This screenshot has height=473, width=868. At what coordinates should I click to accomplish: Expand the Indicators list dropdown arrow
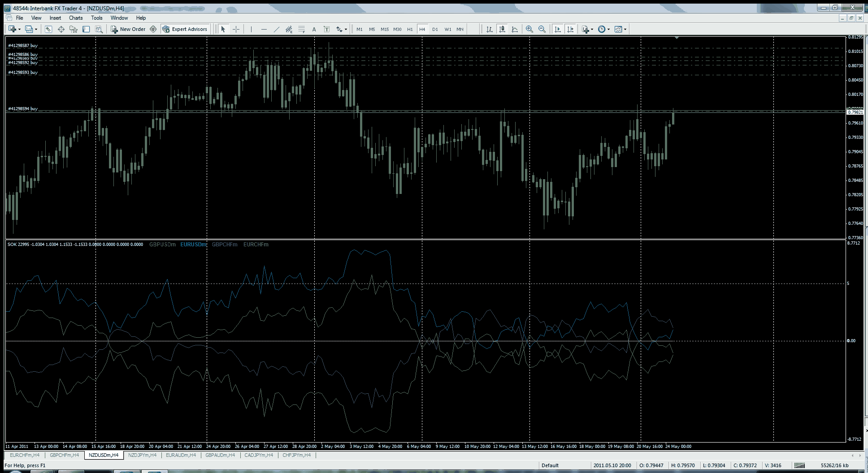(x=592, y=30)
